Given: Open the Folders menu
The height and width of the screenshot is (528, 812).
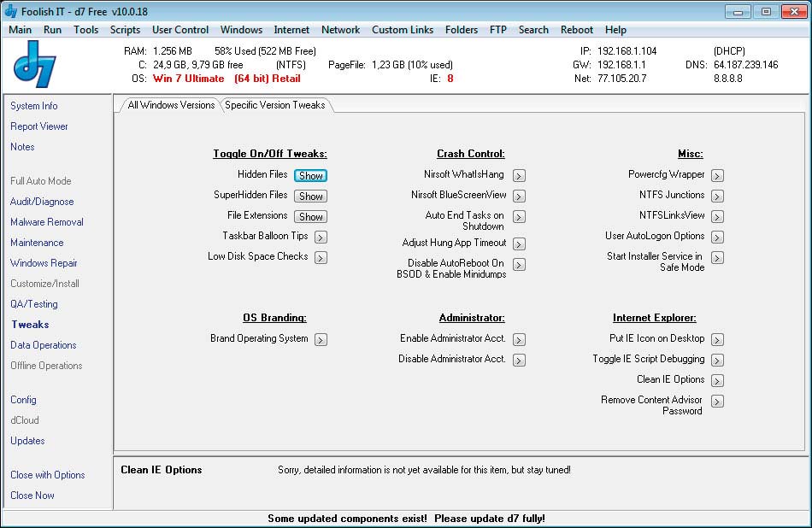Looking at the screenshot, I should click(x=462, y=30).
